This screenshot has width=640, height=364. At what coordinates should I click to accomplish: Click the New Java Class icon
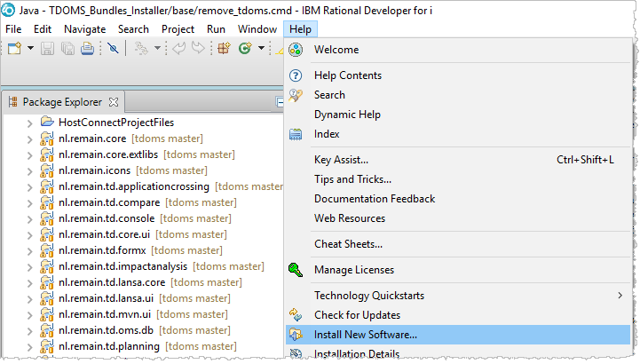[245, 48]
